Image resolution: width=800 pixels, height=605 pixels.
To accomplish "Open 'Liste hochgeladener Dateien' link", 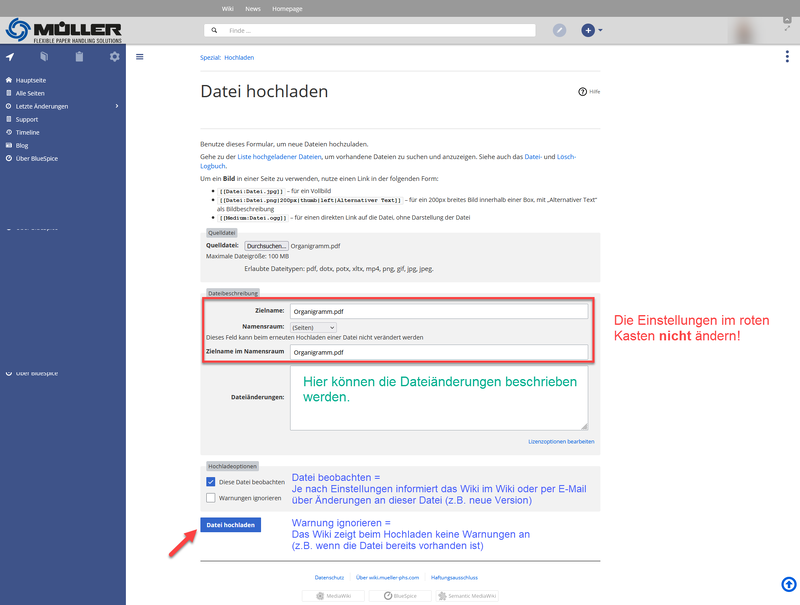I will coord(278,157).
